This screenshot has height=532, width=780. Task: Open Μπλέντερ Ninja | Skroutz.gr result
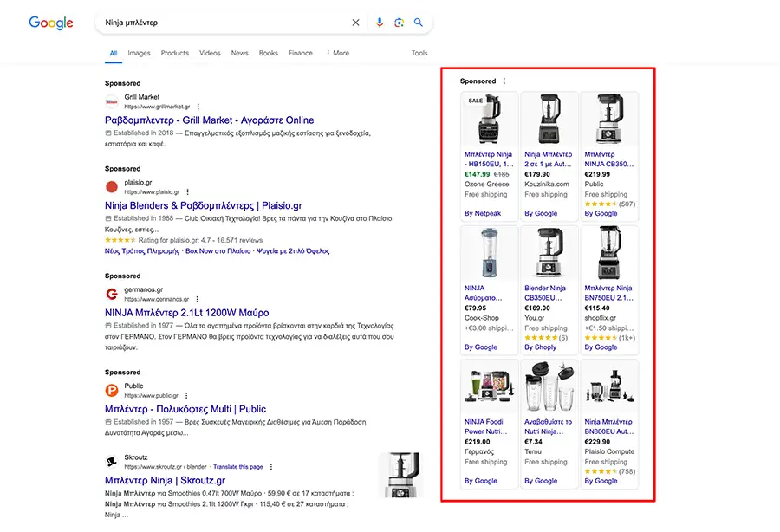165,480
